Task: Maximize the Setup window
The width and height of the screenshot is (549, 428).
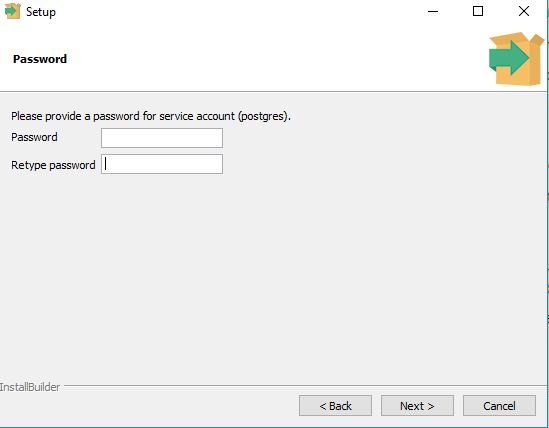Action: (x=478, y=12)
